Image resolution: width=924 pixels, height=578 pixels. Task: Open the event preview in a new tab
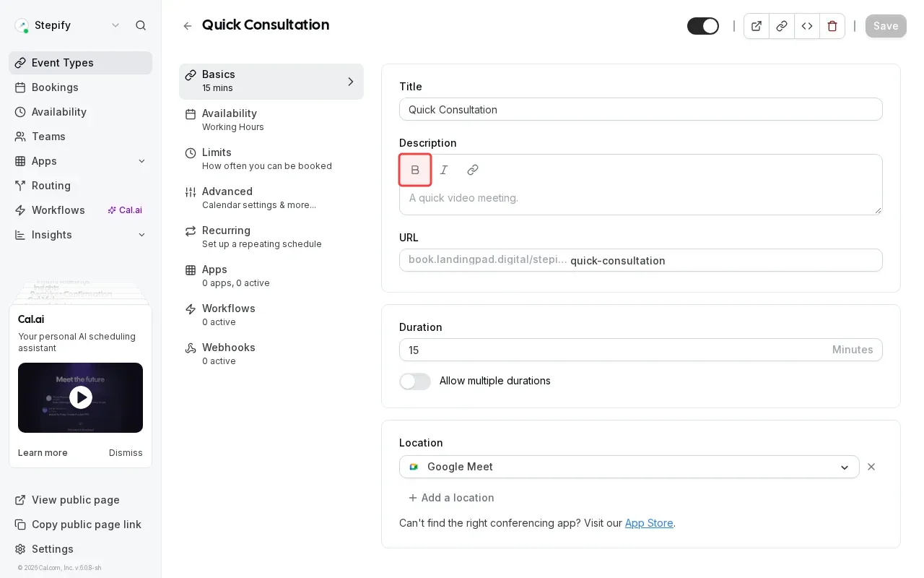point(756,26)
